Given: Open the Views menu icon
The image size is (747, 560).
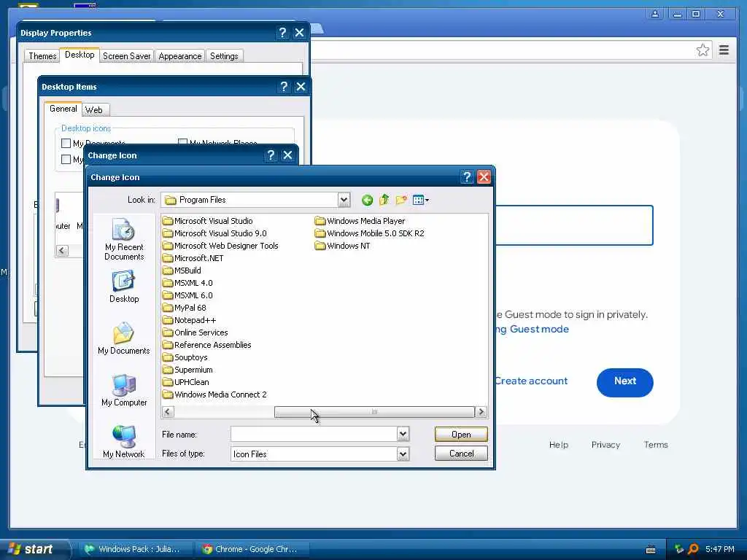Looking at the screenshot, I should click(421, 200).
